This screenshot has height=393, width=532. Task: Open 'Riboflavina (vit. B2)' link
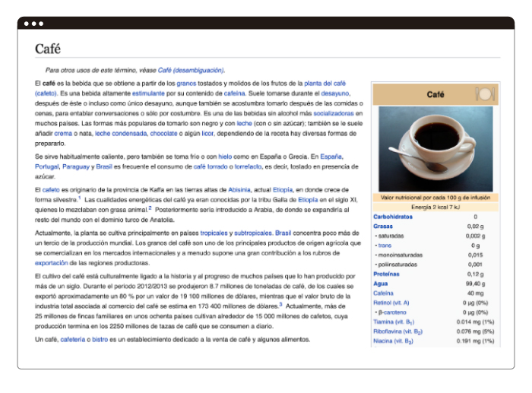point(398,331)
